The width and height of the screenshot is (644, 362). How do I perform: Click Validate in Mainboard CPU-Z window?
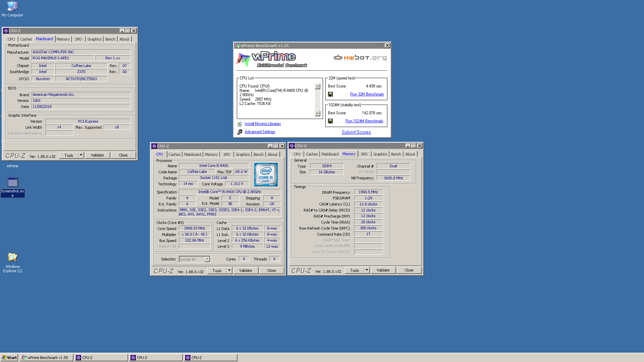click(97, 155)
